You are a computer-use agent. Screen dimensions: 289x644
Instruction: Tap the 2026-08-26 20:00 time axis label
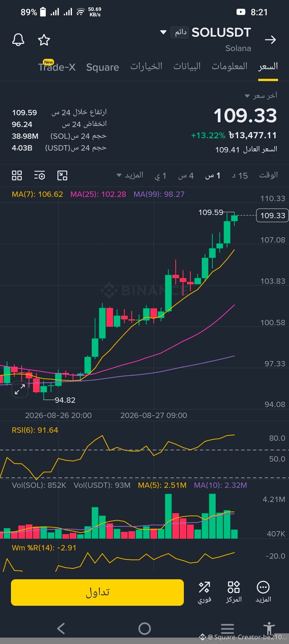[x=58, y=415]
